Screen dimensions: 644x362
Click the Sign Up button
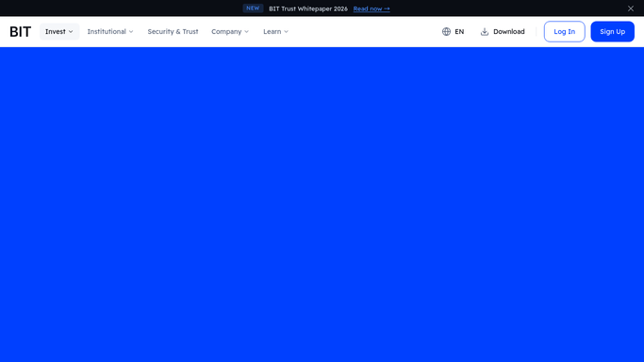tap(612, 32)
